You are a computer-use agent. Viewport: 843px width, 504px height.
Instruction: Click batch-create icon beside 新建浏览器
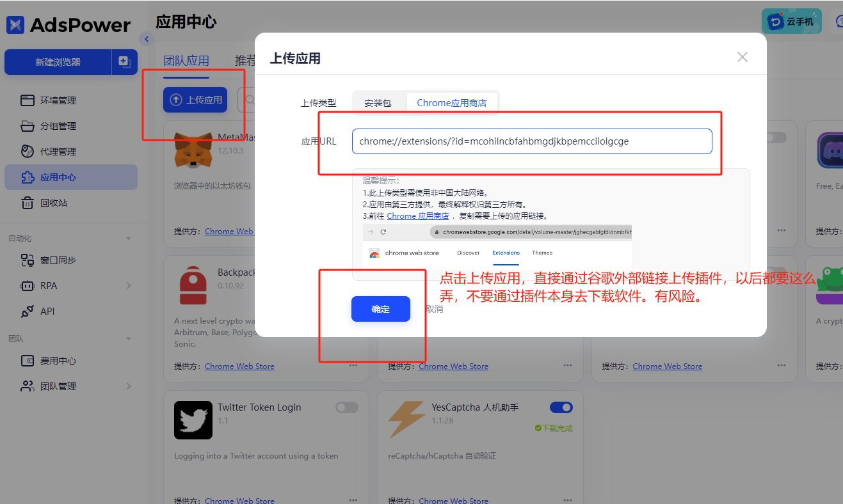125,62
